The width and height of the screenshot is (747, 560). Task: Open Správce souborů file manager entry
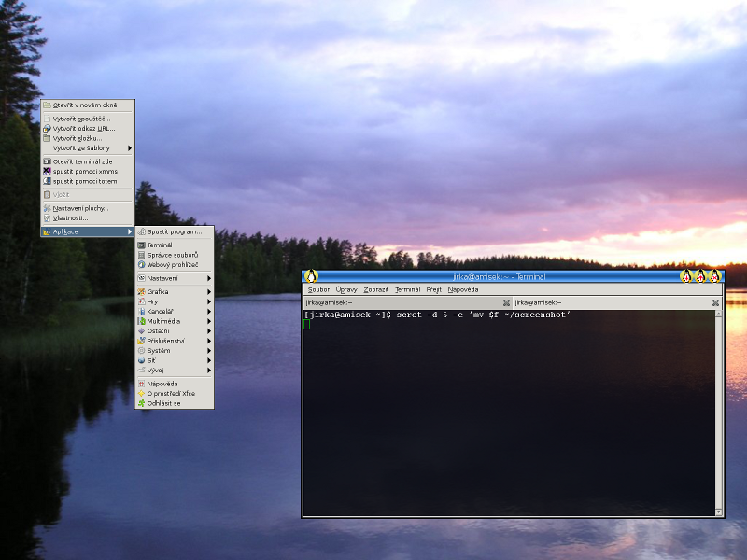click(x=172, y=255)
